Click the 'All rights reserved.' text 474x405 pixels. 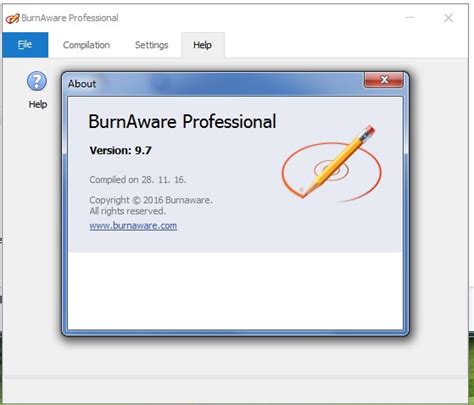tap(127, 211)
